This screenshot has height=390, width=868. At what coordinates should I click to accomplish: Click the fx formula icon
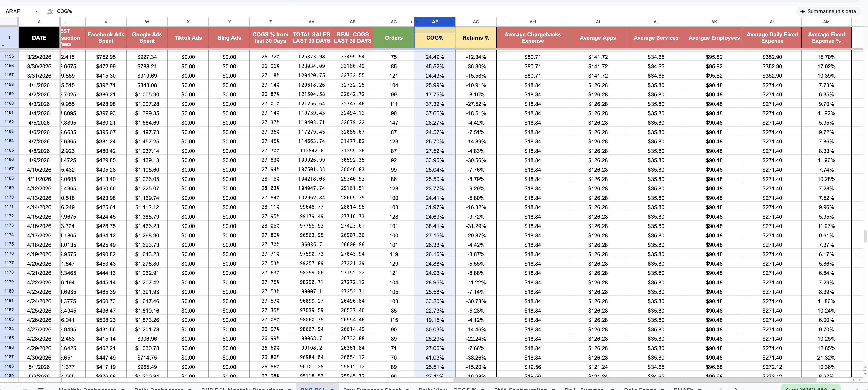(x=50, y=11)
